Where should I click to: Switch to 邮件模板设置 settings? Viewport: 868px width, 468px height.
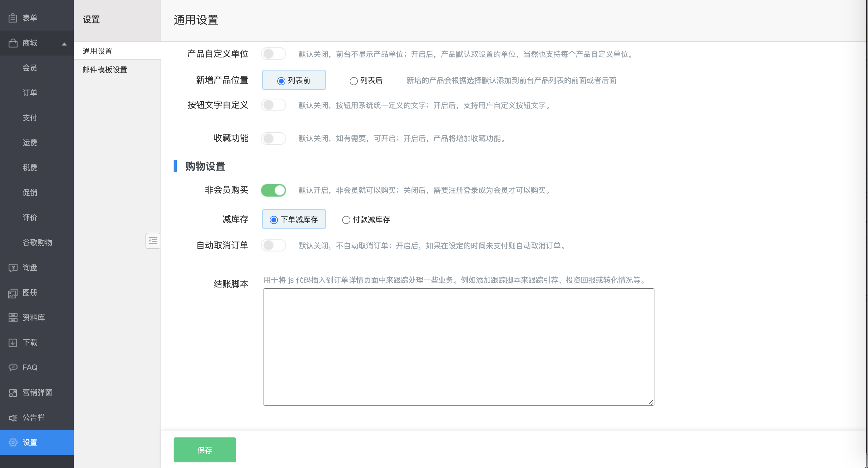point(105,70)
